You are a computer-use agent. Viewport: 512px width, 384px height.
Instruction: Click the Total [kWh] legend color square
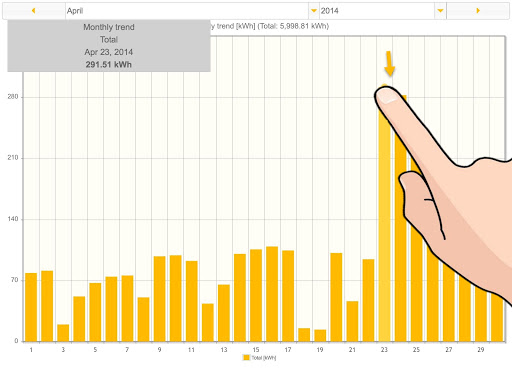[x=246, y=358]
